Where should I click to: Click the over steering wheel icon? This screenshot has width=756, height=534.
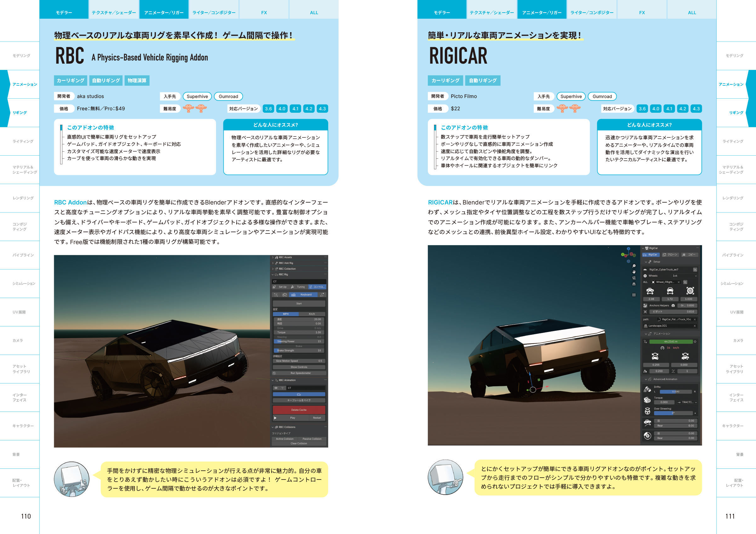tap(647, 411)
